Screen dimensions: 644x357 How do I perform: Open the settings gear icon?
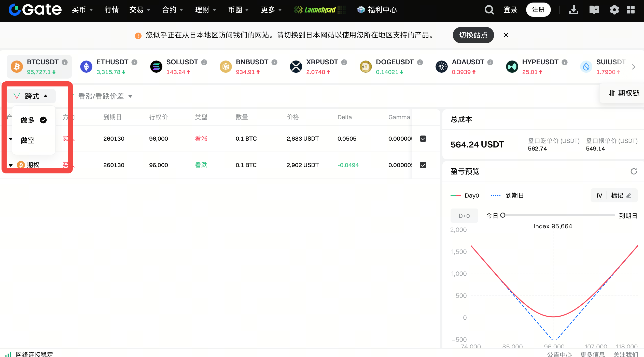click(x=614, y=10)
